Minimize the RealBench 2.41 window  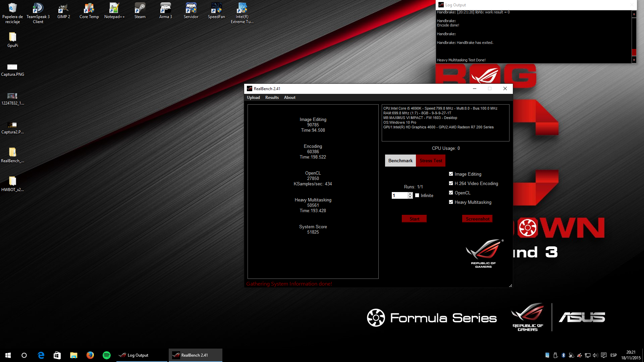click(474, 88)
